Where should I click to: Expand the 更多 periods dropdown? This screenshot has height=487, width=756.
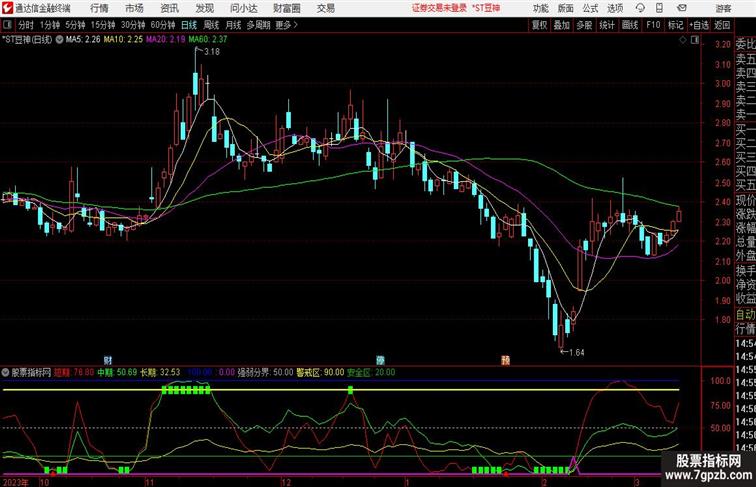(286, 25)
